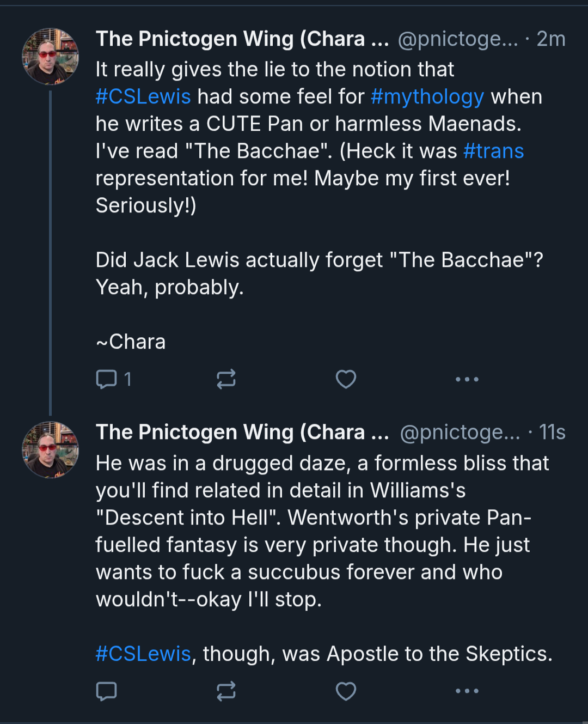Open The Pnictogen Wing profile from first post
Screen dimensions: 588x724
click(x=242, y=39)
